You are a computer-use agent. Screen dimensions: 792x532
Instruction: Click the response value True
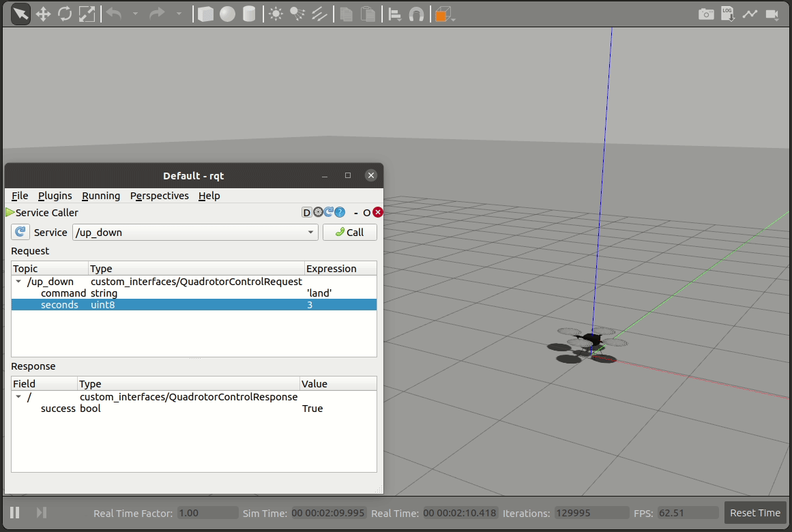click(x=312, y=409)
